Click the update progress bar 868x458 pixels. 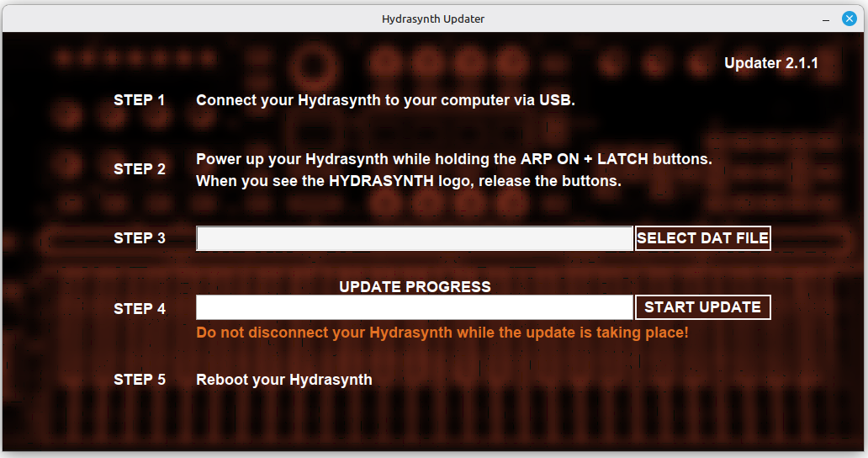[415, 307]
